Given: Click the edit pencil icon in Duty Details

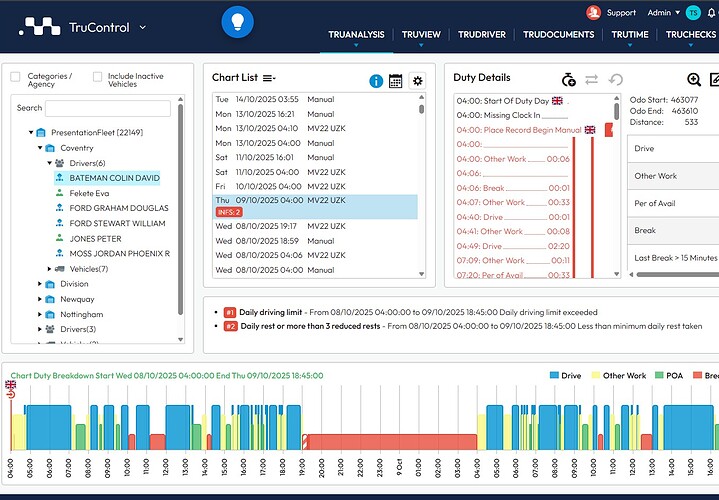Looking at the screenshot, I should pos(714,80).
